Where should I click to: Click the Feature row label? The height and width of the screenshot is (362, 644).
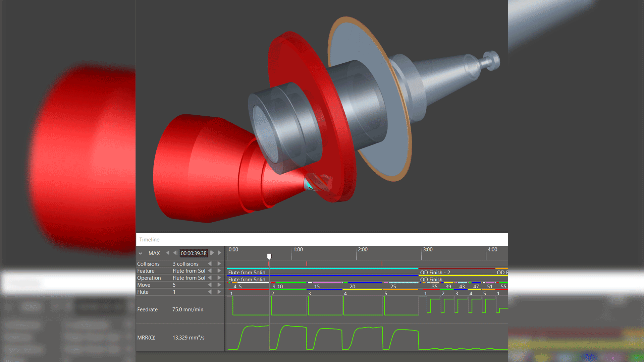pyautogui.click(x=146, y=271)
